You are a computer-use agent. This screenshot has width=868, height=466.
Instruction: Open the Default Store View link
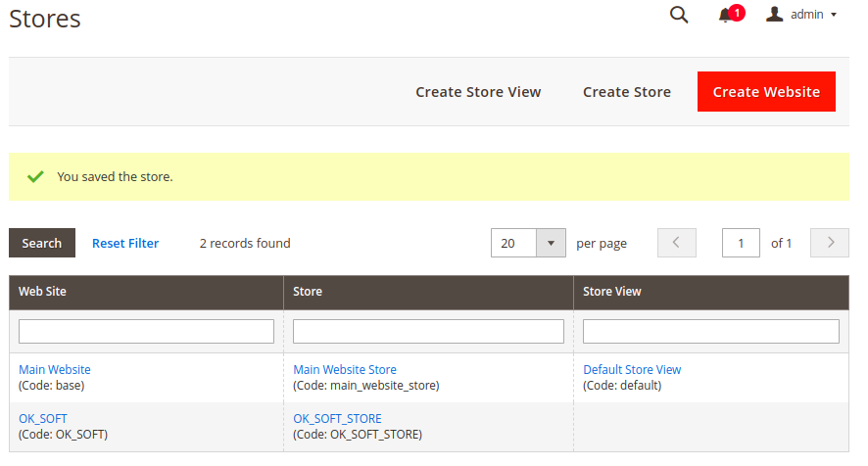tap(632, 370)
